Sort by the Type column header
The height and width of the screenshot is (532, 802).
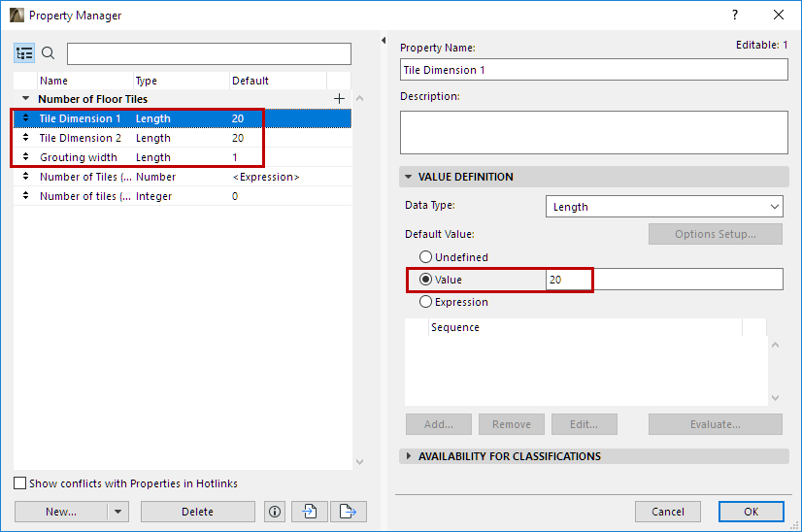(x=181, y=81)
